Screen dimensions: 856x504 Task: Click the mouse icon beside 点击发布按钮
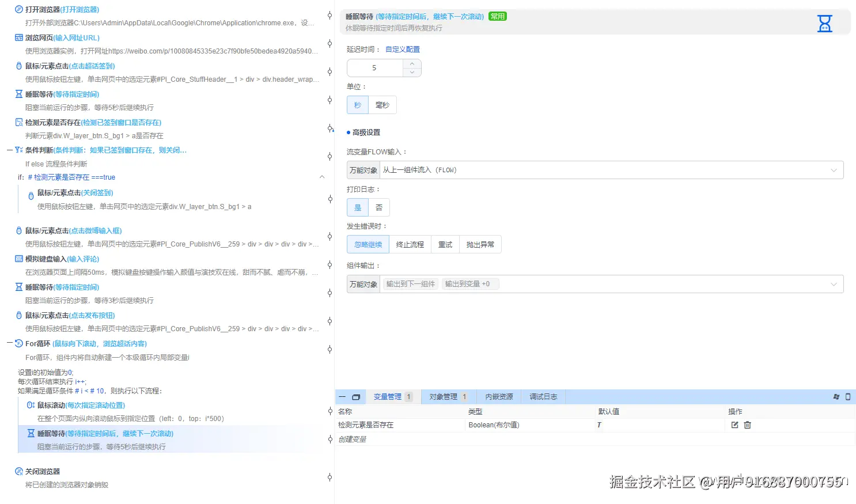coord(19,316)
